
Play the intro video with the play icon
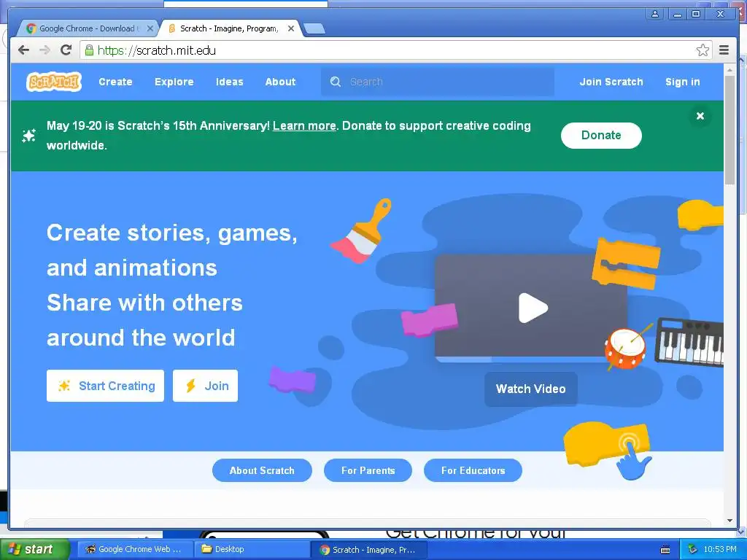pos(533,308)
